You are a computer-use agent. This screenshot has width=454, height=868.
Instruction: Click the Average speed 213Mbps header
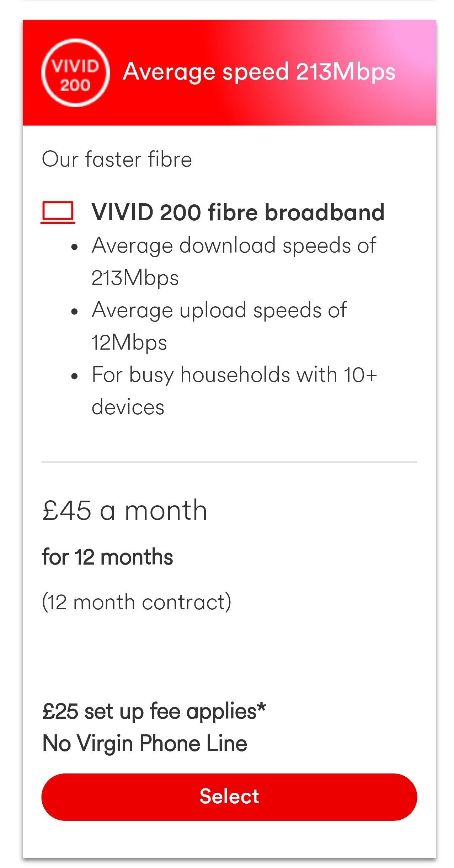(x=259, y=72)
